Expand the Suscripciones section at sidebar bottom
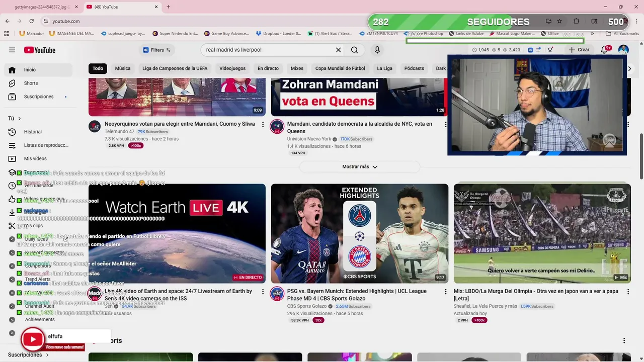Image resolution: width=644 pixels, height=362 pixels. pyautogui.click(x=29, y=355)
